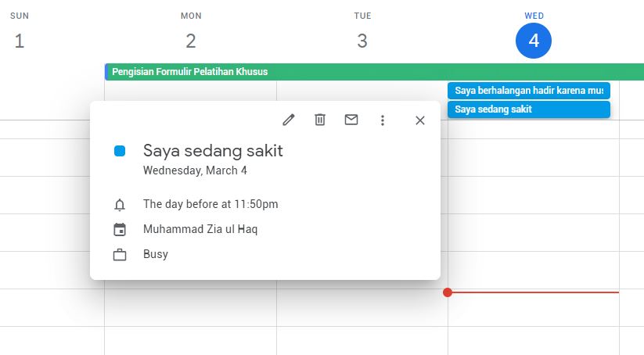Close the event details popup
This screenshot has width=644, height=355.
pos(419,120)
